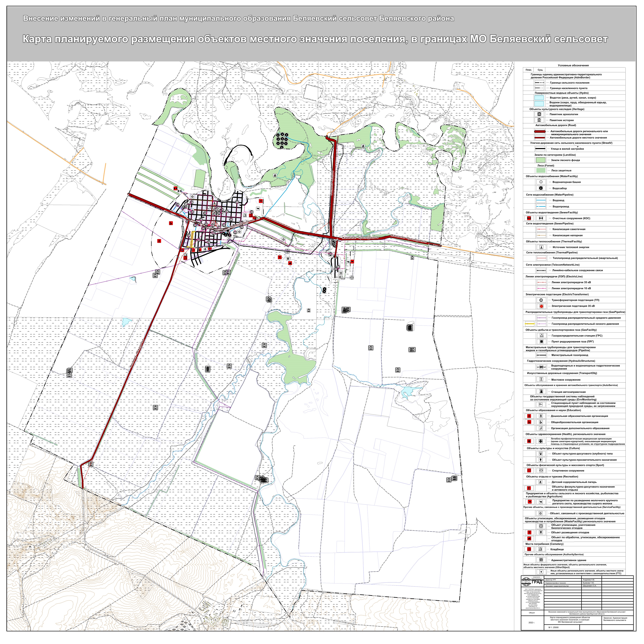The width and height of the screenshot is (644, 644).
Task: Click the 'Жанаталап-Красноуральск' road label on the map
Action: click(360, 238)
